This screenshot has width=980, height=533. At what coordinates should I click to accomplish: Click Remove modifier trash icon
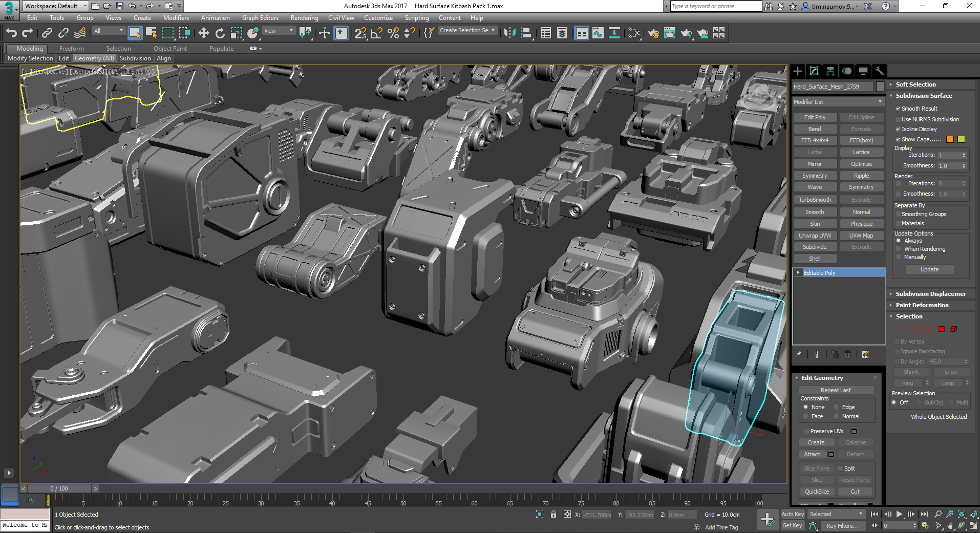848,354
